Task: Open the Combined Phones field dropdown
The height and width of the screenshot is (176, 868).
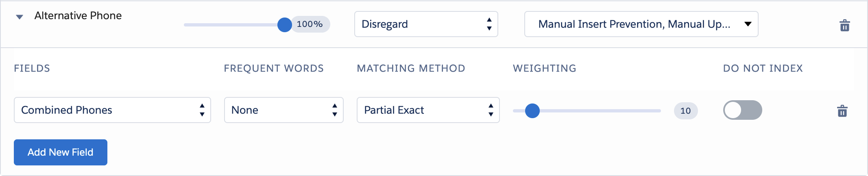Action: (112, 110)
